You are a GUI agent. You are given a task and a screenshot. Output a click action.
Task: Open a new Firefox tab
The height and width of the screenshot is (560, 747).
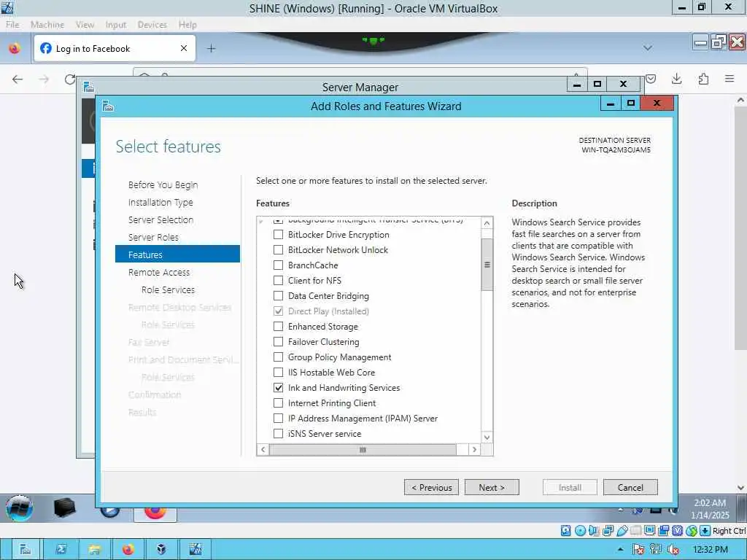[x=211, y=49]
